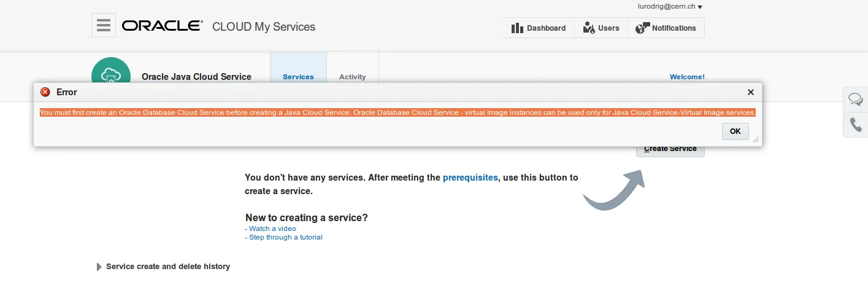Click the red error icon in dialog
The height and width of the screenshot is (301, 868).
coord(45,92)
